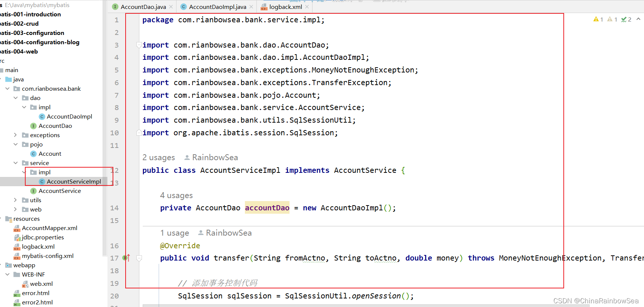Open the logback.xml editor tab
The width and height of the screenshot is (644, 307).
coord(285,7)
